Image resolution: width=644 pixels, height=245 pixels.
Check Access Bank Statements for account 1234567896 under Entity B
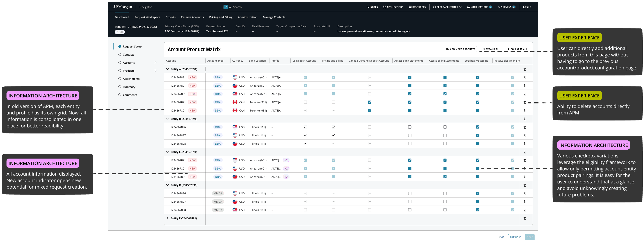[409, 127]
